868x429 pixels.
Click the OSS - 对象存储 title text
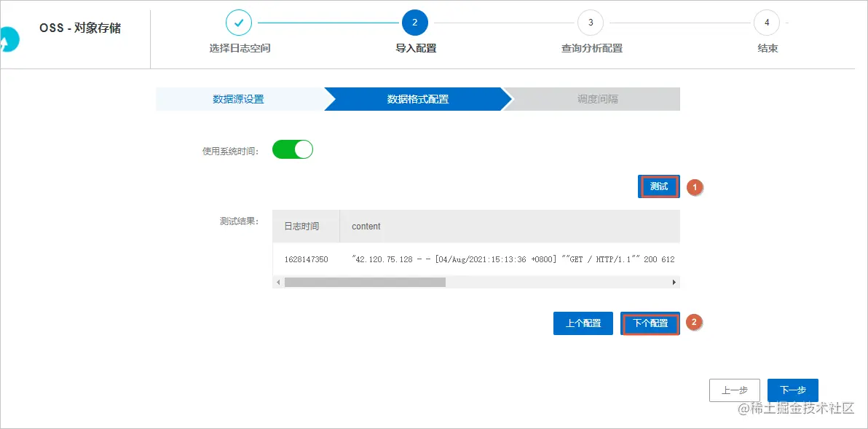pos(80,28)
